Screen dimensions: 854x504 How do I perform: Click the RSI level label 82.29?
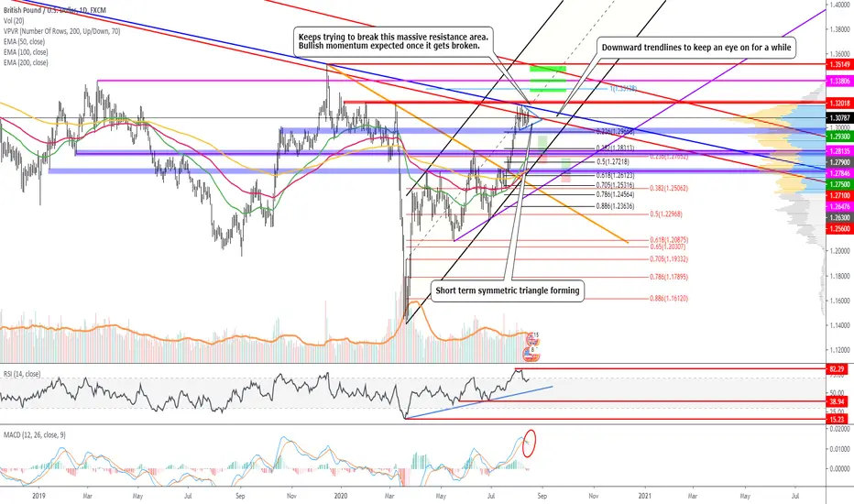click(838, 369)
